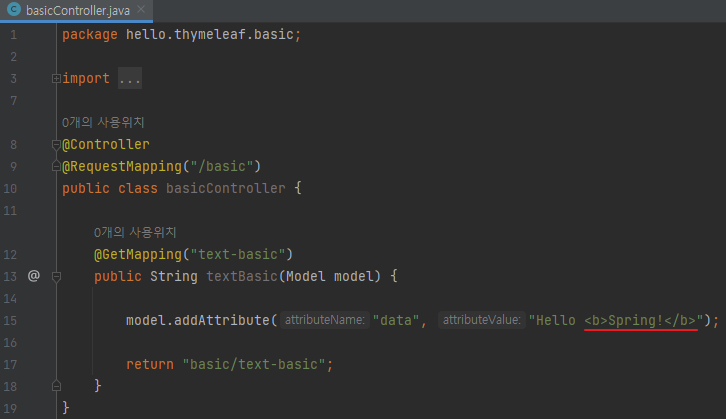Image resolution: width=726 pixels, height=419 pixels.
Task: Expand the folded import block
Action: (x=56, y=79)
